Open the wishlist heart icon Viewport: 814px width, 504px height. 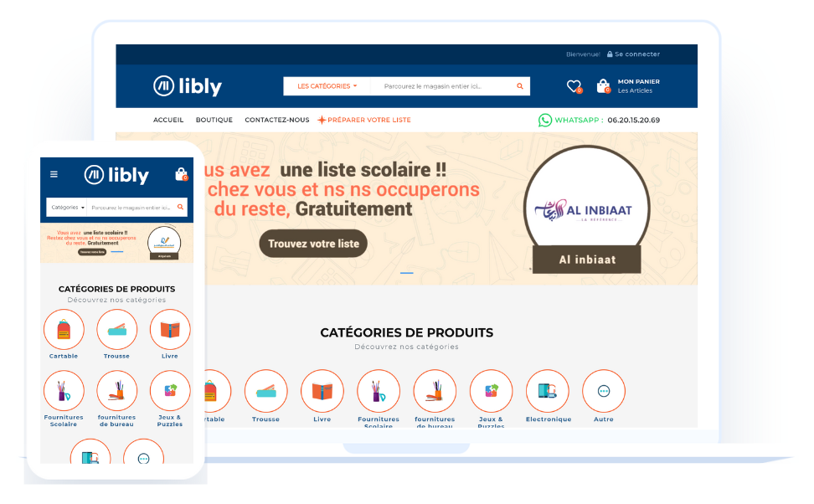pos(574,86)
